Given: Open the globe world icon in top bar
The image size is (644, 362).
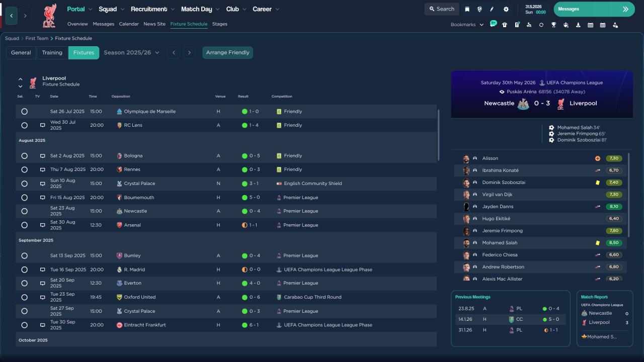Looking at the screenshot, I should [479, 9].
